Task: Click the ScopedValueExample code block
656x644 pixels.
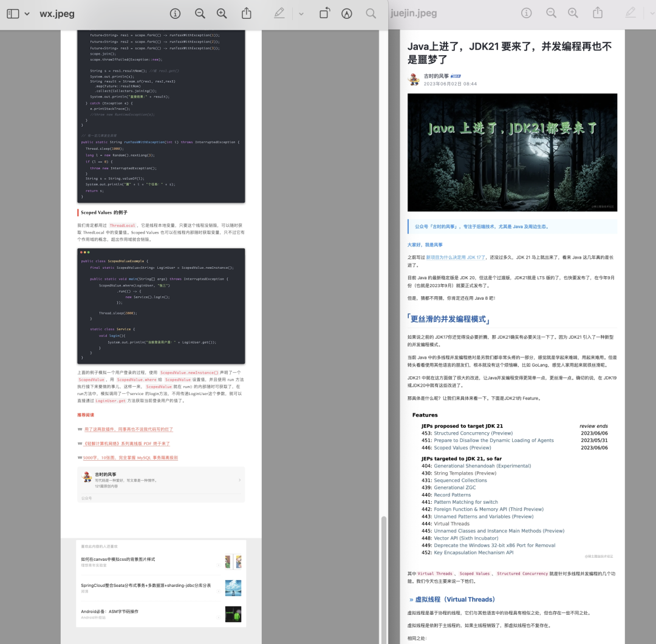Action: (x=161, y=306)
